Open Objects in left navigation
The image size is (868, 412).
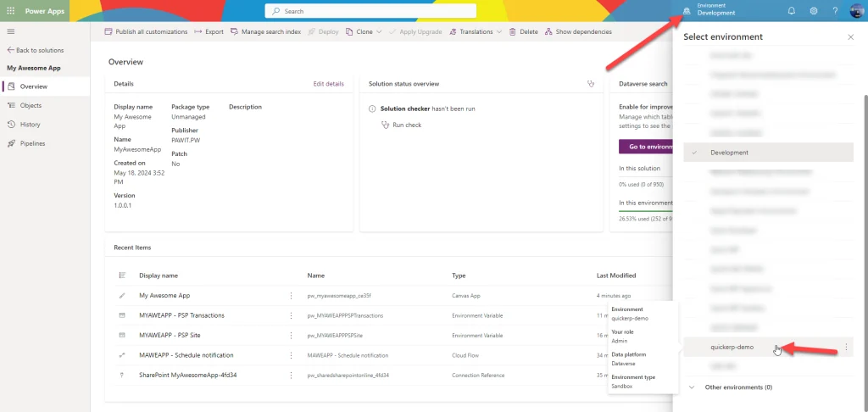[x=45, y=105]
